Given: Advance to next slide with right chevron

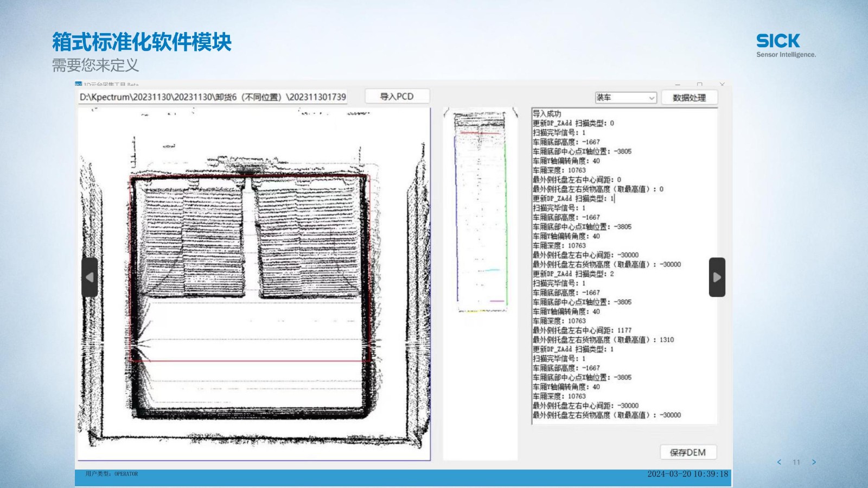Looking at the screenshot, I should click(814, 462).
